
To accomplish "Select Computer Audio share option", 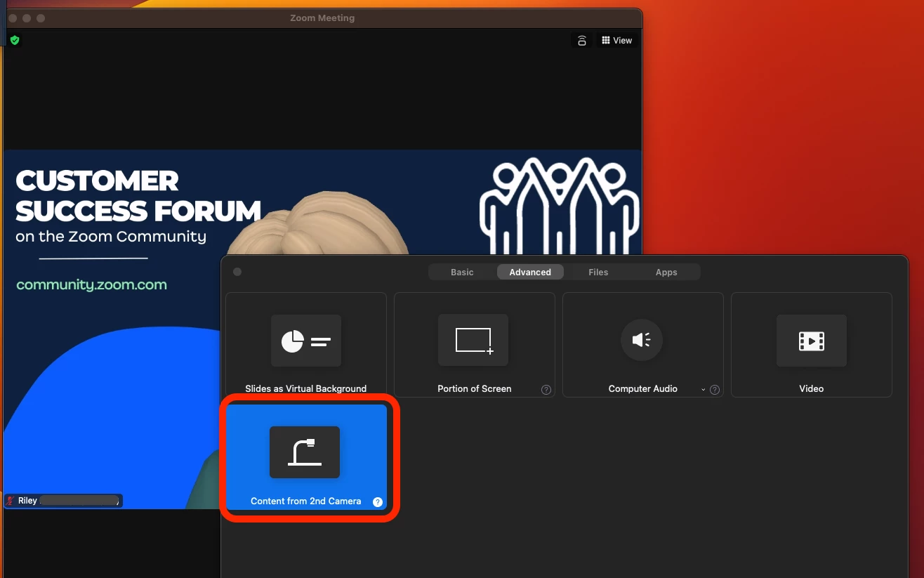I will [643, 345].
